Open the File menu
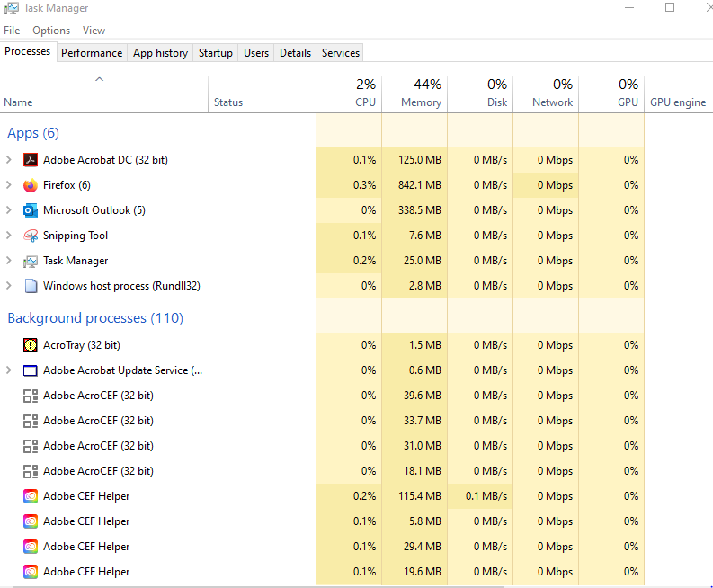The height and width of the screenshot is (588, 713). [x=12, y=31]
